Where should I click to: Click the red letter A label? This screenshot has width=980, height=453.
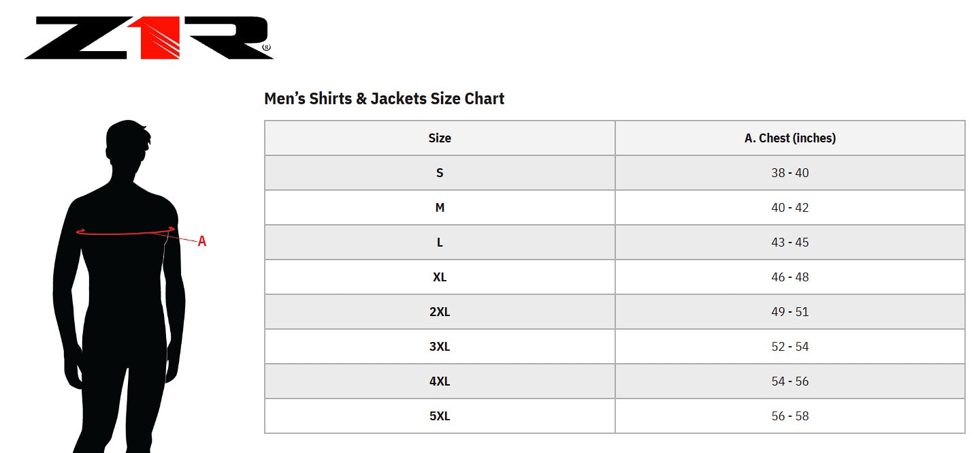pyautogui.click(x=202, y=241)
